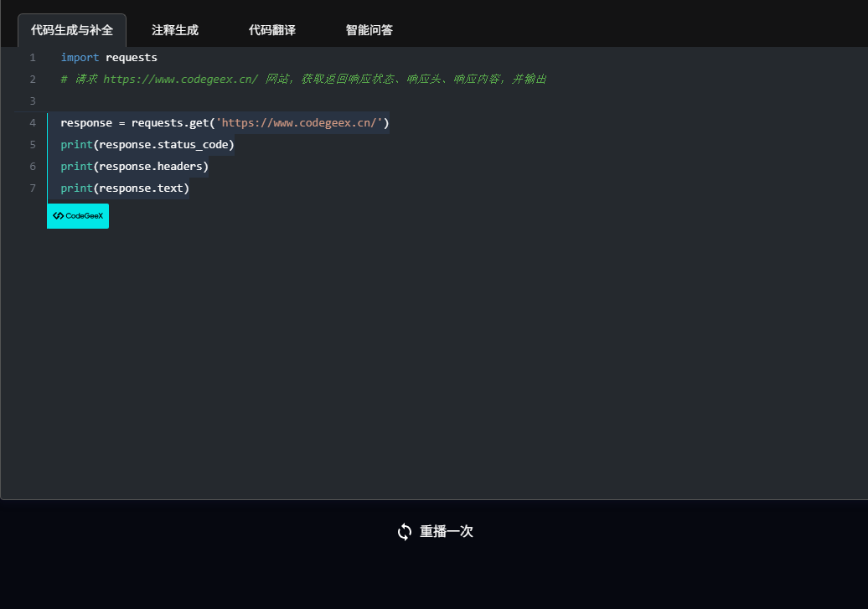This screenshot has height=609, width=868.
Task: Select line number 5 in gutter
Action: [33, 144]
